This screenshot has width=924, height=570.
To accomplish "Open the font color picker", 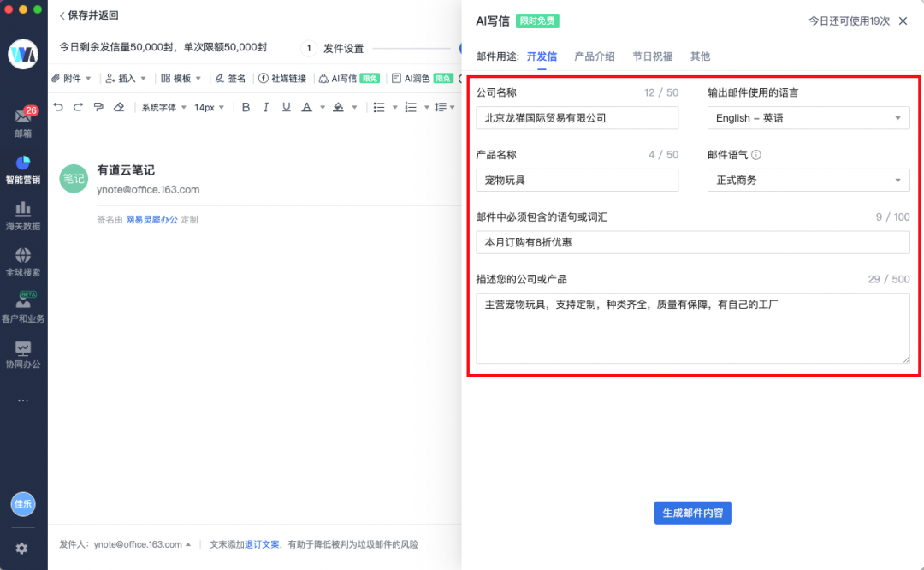I will tap(308, 107).
